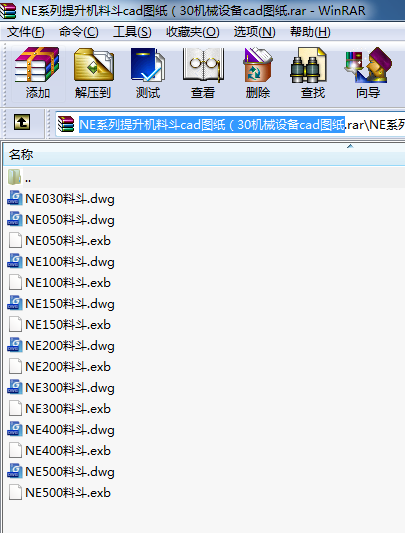Click the dwg icon of NE100料斗.dwg
This screenshot has height=533, width=405.
pos(15,261)
